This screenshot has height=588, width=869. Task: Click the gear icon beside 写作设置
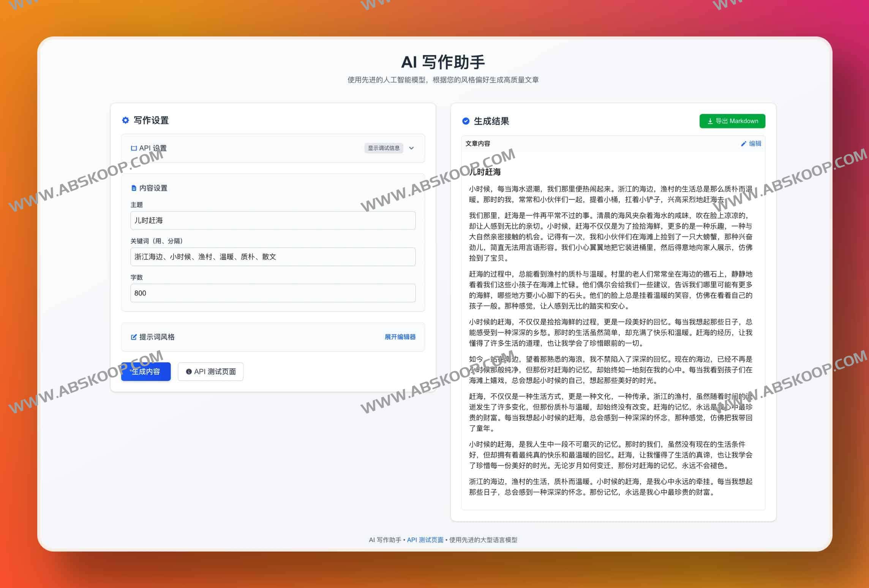125,121
